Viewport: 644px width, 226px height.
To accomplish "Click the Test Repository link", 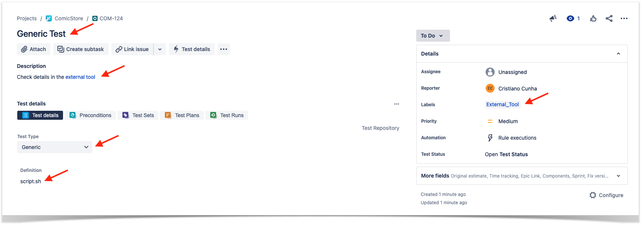I will point(381,128).
